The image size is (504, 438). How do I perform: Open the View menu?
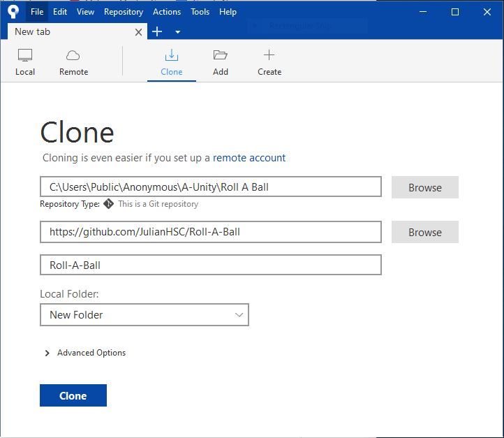tap(85, 12)
